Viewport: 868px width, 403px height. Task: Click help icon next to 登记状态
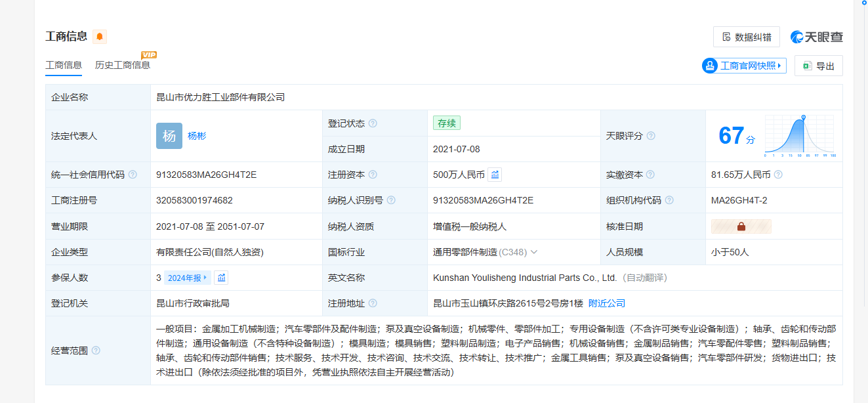(373, 123)
